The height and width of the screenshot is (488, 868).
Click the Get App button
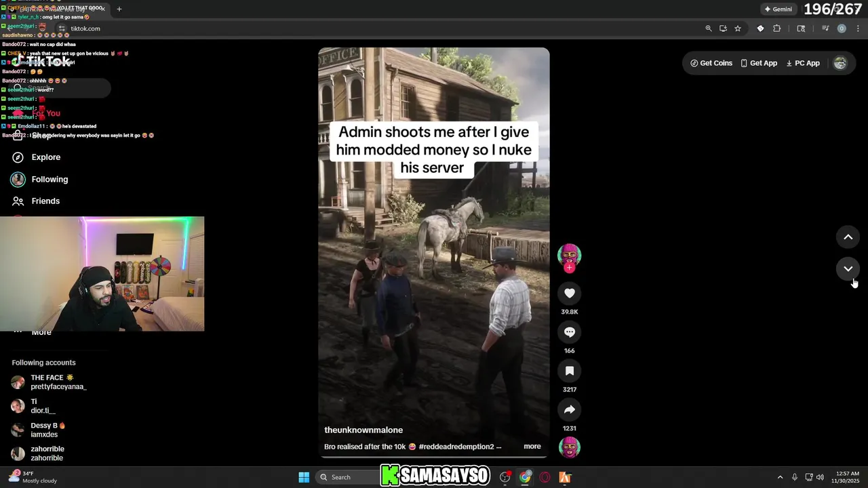(x=759, y=63)
